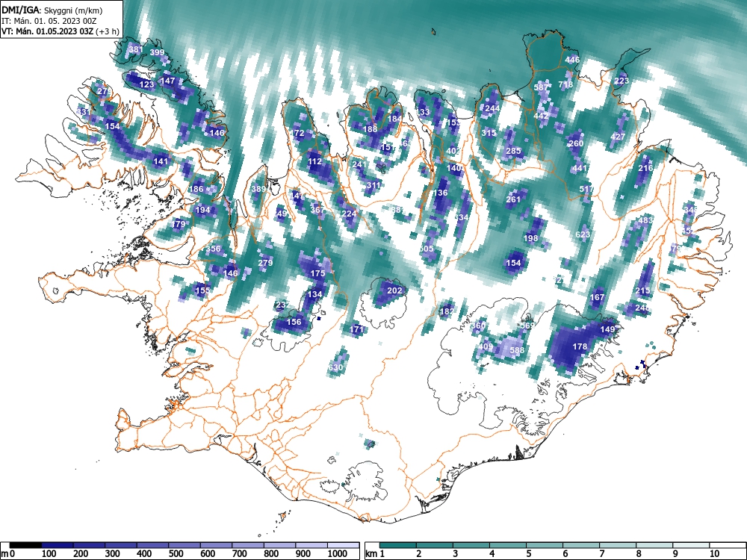747x560 pixels.
Task: Click the visibility number 194
Action: [x=202, y=210]
